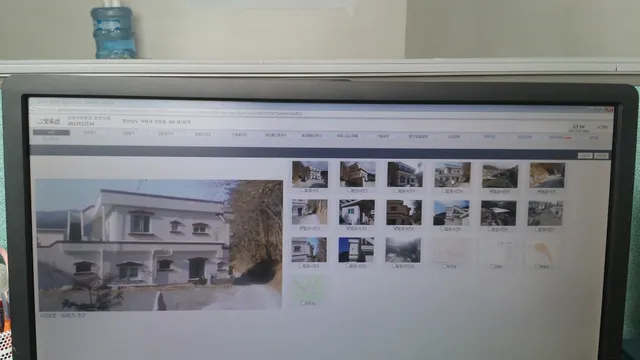Tick checkbox under the first house thumbnail
The image size is (640, 360).
tap(303, 190)
